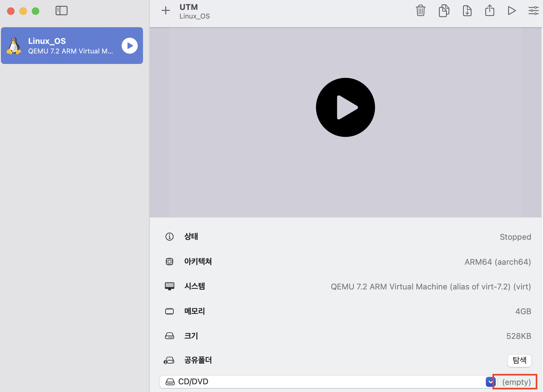Click the 메모리 label

(195, 311)
